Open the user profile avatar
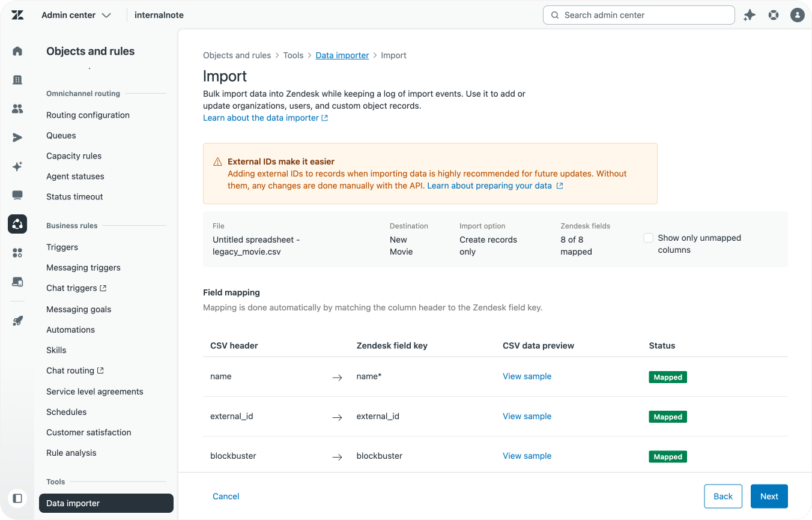Image resolution: width=812 pixels, height=520 pixels. (797, 15)
